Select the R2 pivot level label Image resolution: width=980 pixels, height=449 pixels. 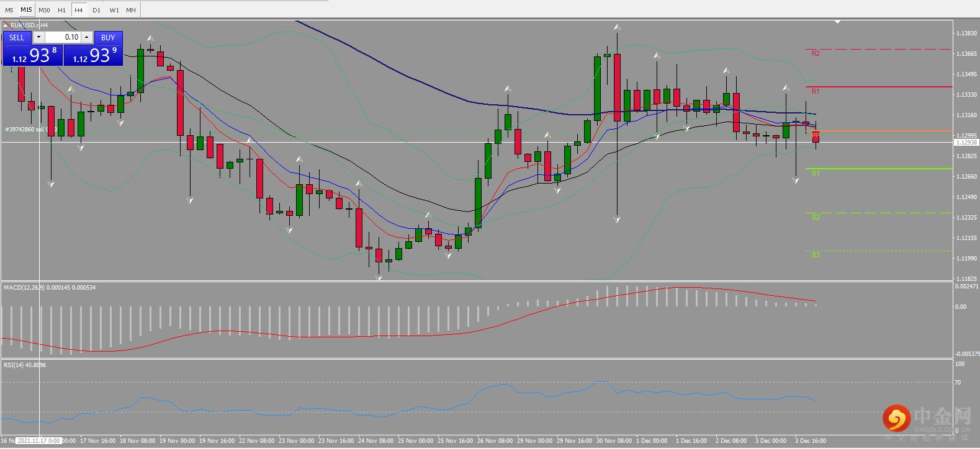point(816,54)
